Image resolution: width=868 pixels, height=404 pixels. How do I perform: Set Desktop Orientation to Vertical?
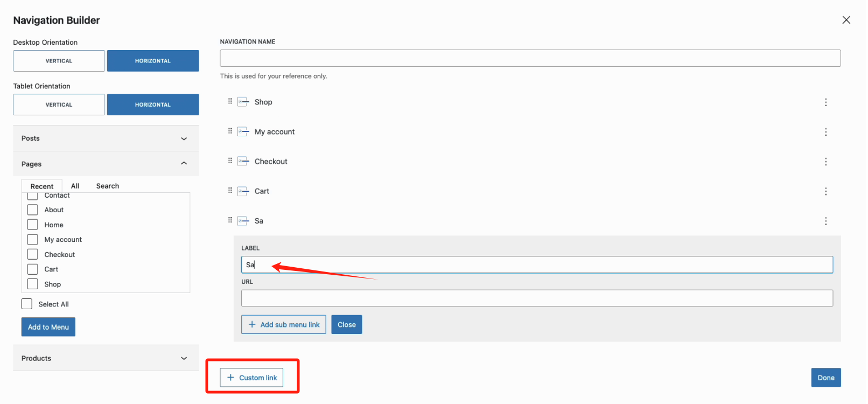[59, 61]
